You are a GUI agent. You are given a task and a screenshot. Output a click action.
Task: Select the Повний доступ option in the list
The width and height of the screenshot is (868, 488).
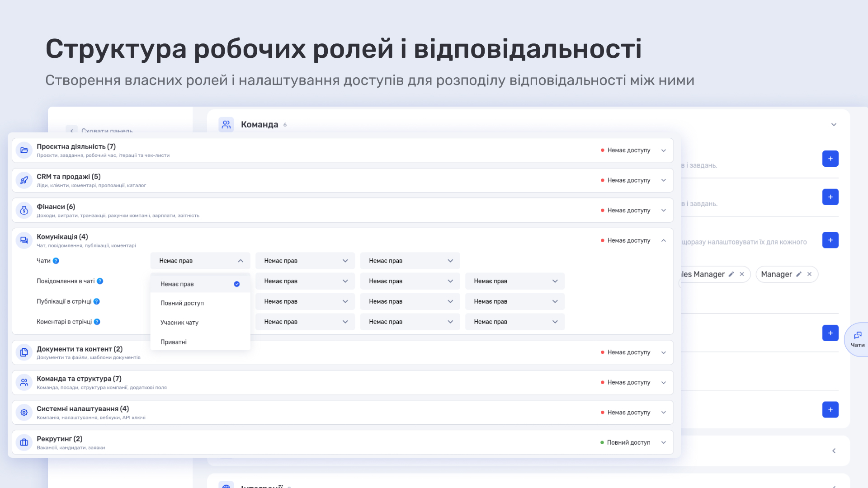click(x=200, y=303)
